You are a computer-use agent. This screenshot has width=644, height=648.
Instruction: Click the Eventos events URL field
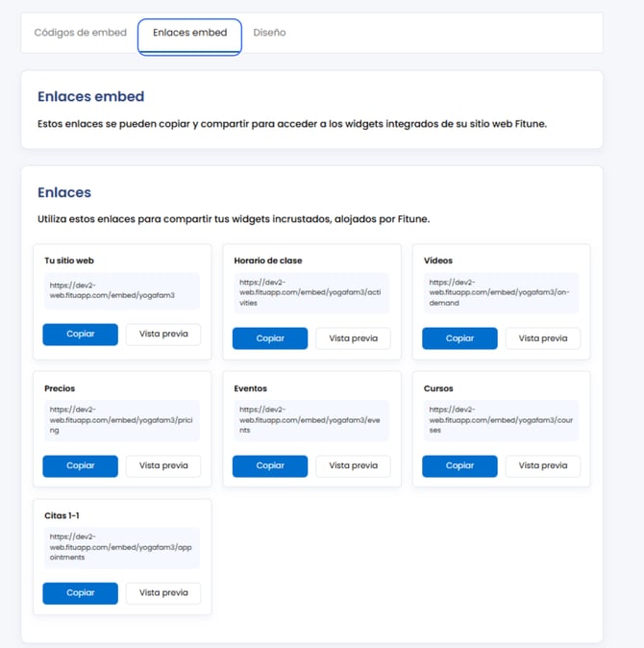pyautogui.click(x=311, y=420)
